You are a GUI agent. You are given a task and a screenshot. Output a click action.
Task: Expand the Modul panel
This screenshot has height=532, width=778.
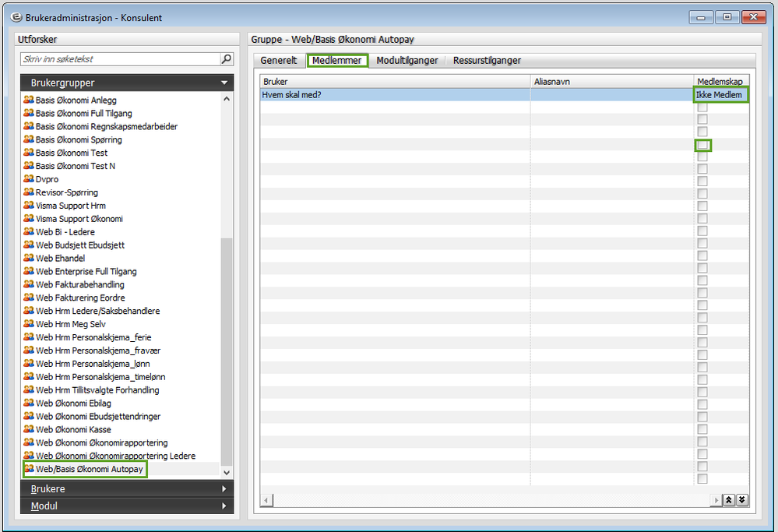pos(127,506)
